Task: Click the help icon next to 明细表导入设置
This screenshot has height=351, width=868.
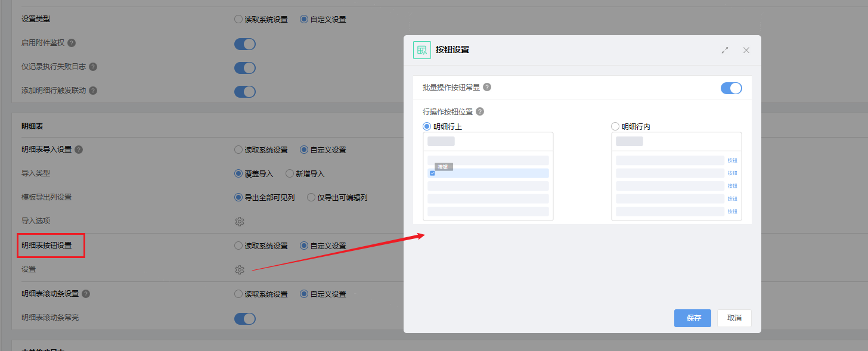Action: tap(79, 150)
